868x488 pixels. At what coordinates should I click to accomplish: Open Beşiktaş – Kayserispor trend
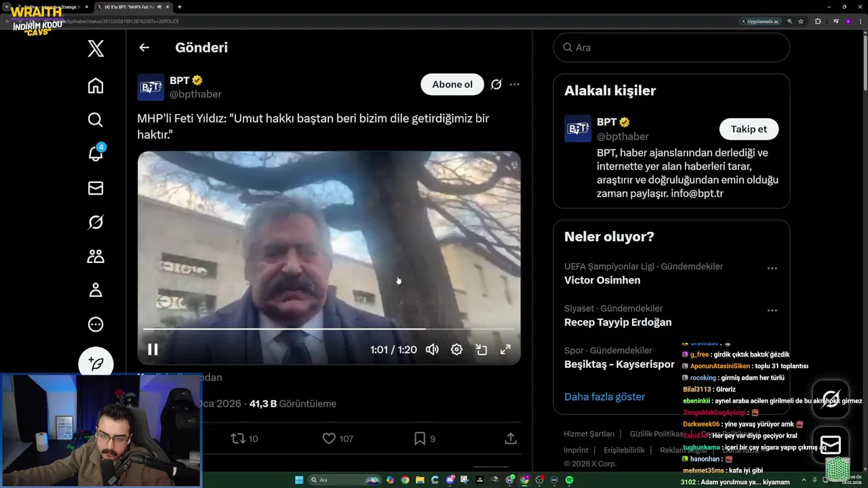(619, 364)
